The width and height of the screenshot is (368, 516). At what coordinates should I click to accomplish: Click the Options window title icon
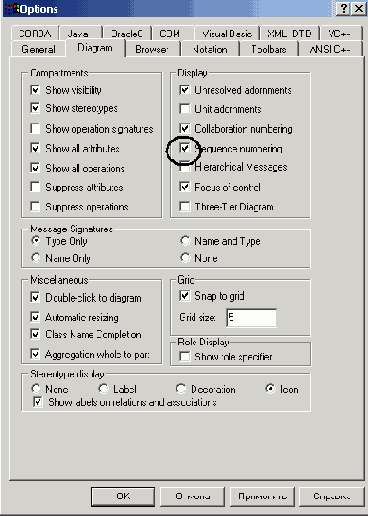pyautogui.click(x=12, y=9)
